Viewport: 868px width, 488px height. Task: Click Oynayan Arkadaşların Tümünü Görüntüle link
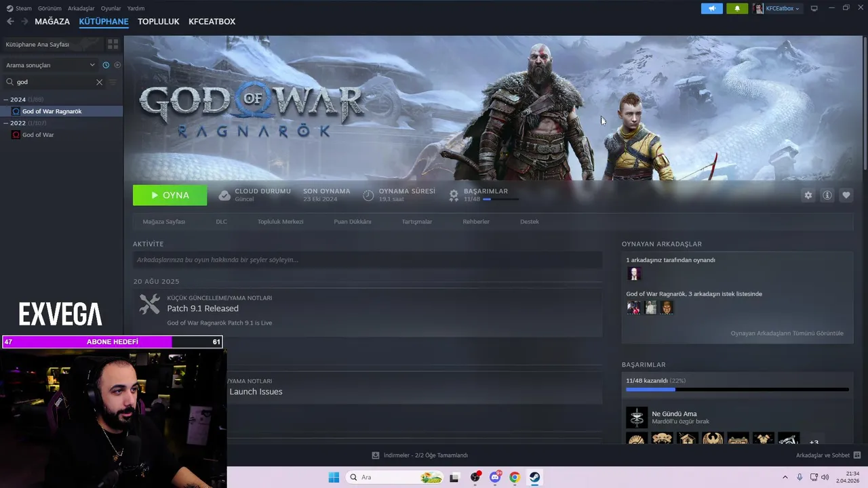[787, 333]
